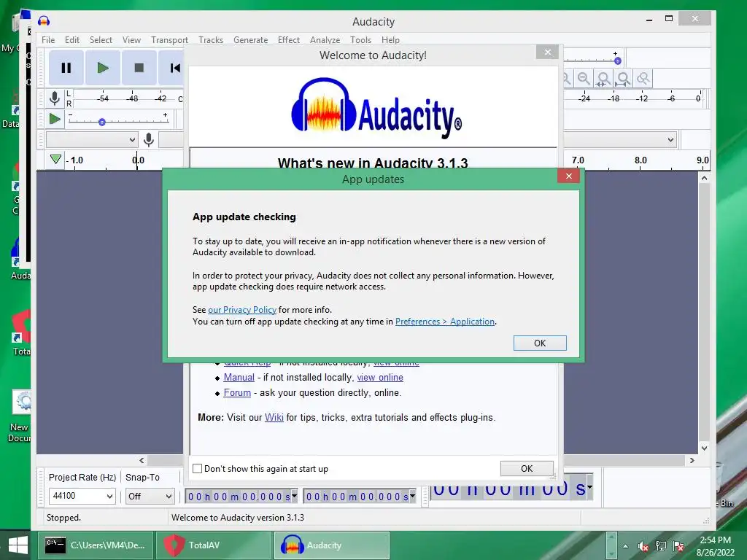Open the Preferences > Application link
Viewport: 747px width, 560px height.
click(x=445, y=322)
